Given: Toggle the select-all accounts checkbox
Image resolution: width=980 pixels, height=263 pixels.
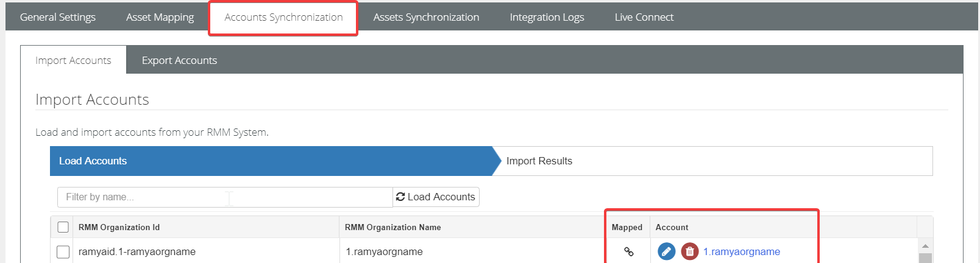Looking at the screenshot, I should tap(63, 227).
